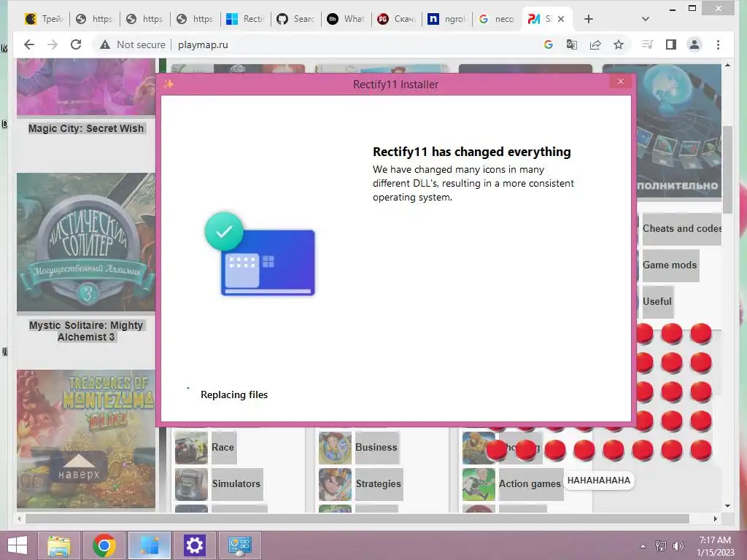Open the media controls icon in toolbar
This screenshot has width=747, height=560.
[x=647, y=44]
